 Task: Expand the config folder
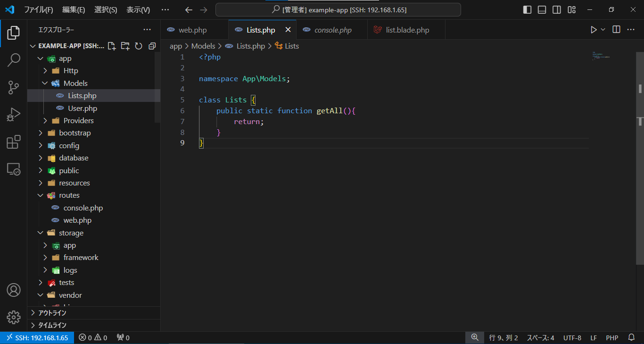point(40,145)
